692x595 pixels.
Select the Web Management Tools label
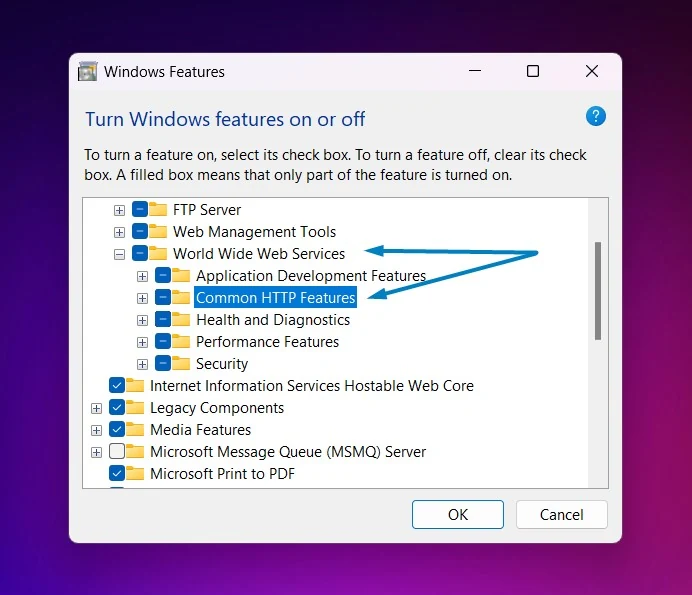point(254,232)
